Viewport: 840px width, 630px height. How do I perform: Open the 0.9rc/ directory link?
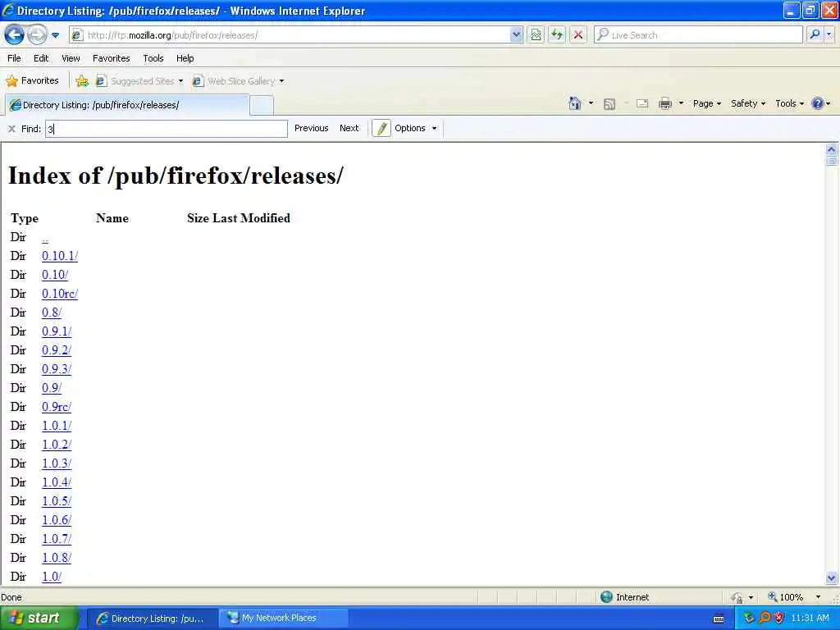click(x=57, y=407)
